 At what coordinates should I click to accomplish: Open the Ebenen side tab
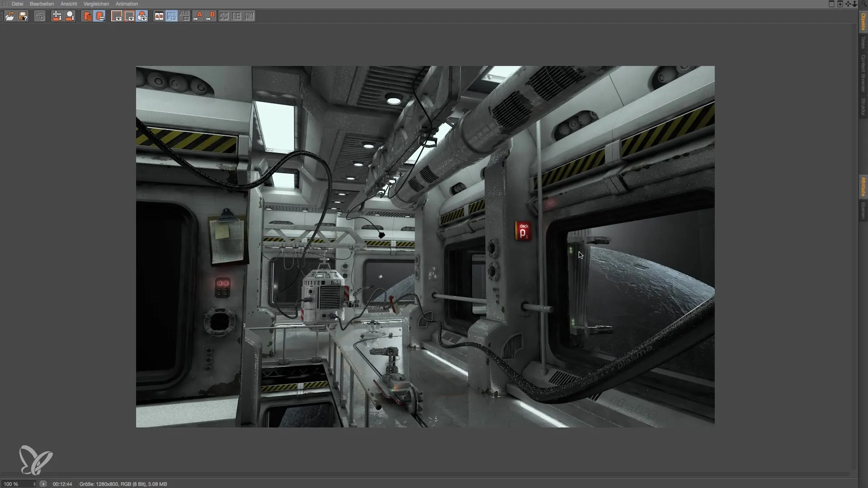coord(863,211)
